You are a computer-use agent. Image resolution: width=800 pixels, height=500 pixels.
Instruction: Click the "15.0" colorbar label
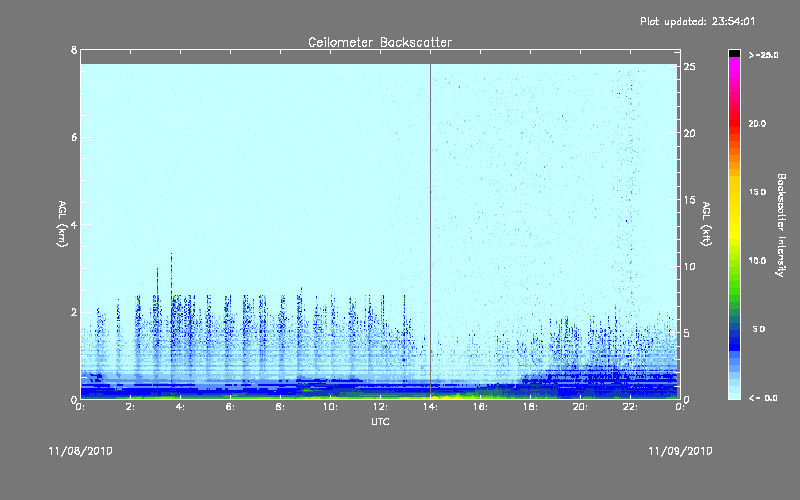click(757, 192)
